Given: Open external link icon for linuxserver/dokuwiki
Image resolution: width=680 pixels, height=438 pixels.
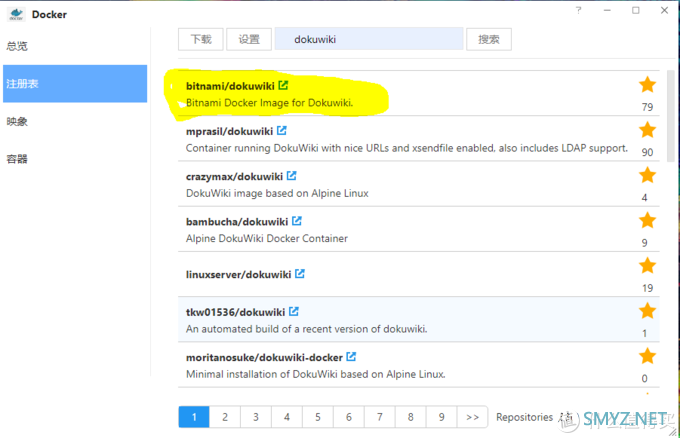Looking at the screenshot, I should 300,274.
